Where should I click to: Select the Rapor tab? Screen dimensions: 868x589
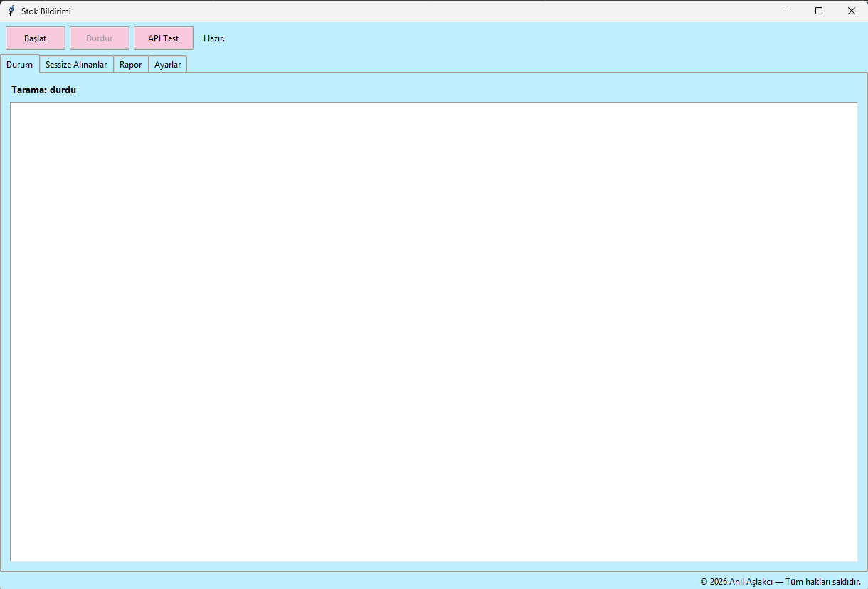(131, 65)
